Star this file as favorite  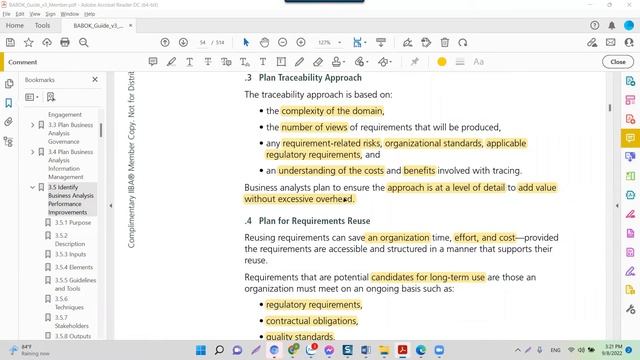29,42
